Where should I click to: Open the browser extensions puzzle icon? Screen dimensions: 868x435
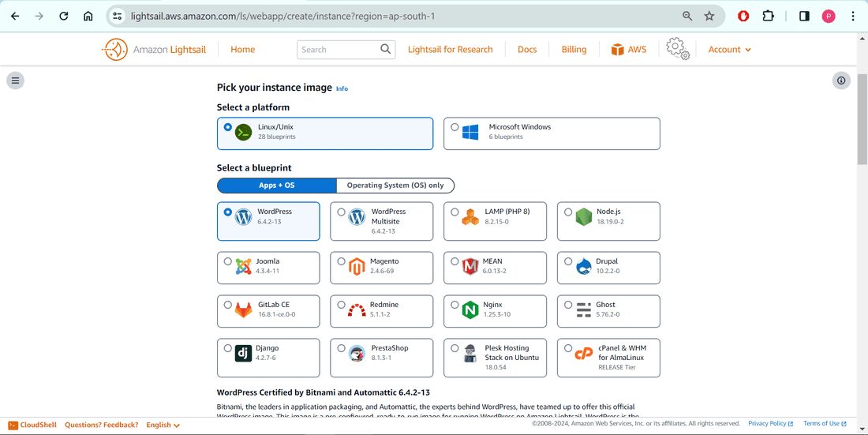tap(769, 16)
